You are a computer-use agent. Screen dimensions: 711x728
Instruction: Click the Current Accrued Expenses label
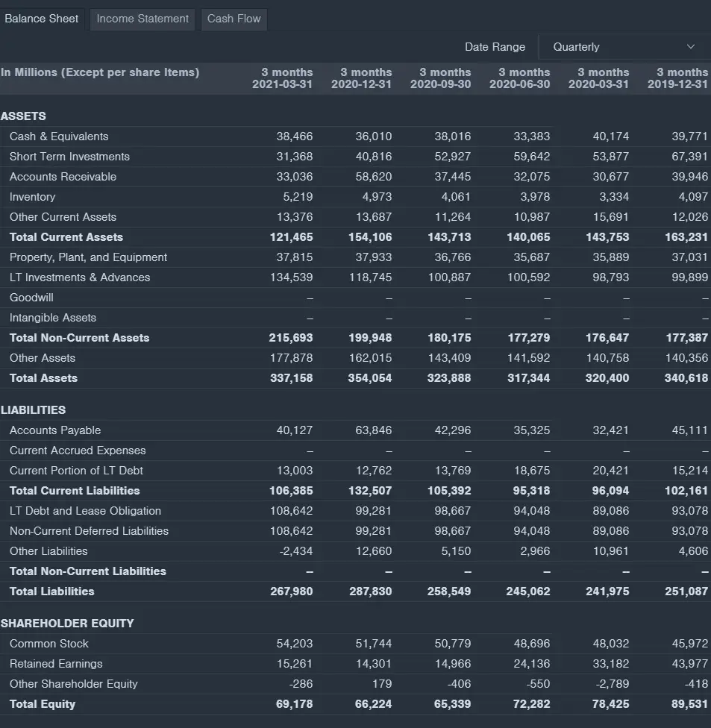click(78, 451)
